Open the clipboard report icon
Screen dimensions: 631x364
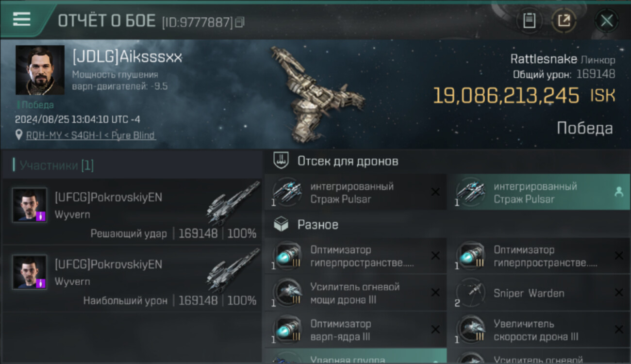coord(529,21)
